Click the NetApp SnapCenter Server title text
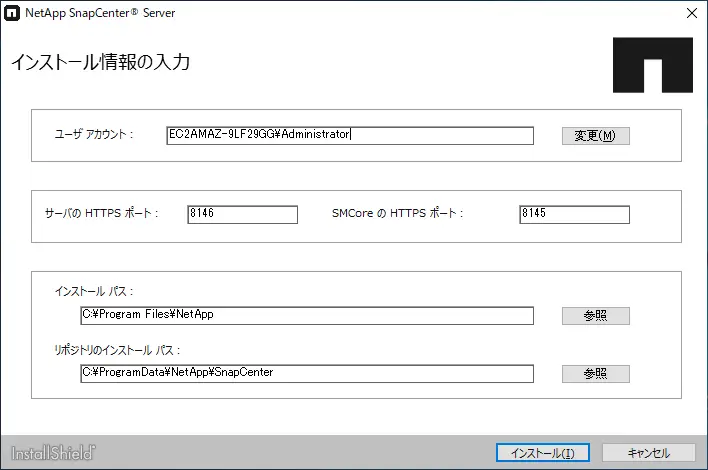 click(x=100, y=13)
